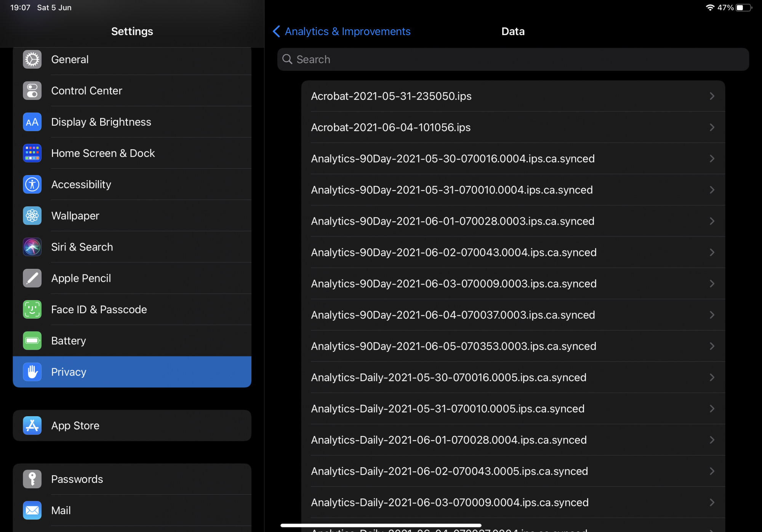Expand chevron for Analytics-90Day-2021-06-02-070043 row

(712, 252)
